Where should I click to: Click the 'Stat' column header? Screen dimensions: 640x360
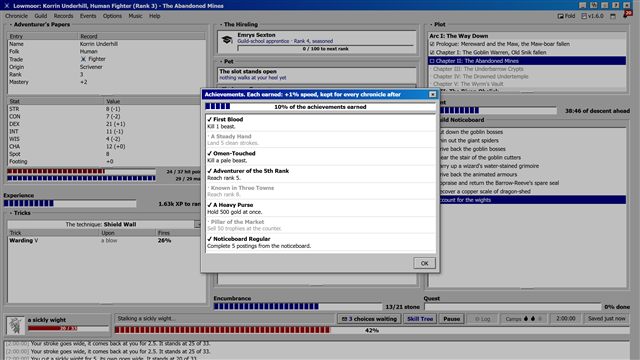(56, 101)
